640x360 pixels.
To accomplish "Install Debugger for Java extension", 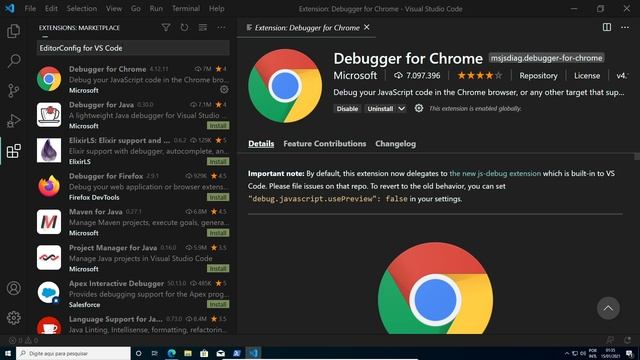I will coord(218,126).
